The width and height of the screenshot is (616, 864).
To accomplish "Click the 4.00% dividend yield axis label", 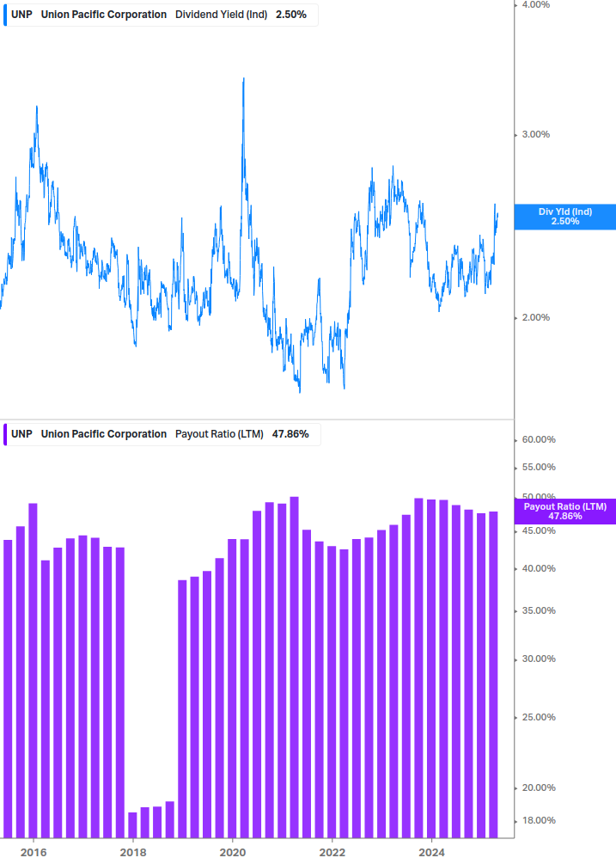I will (535, 5).
